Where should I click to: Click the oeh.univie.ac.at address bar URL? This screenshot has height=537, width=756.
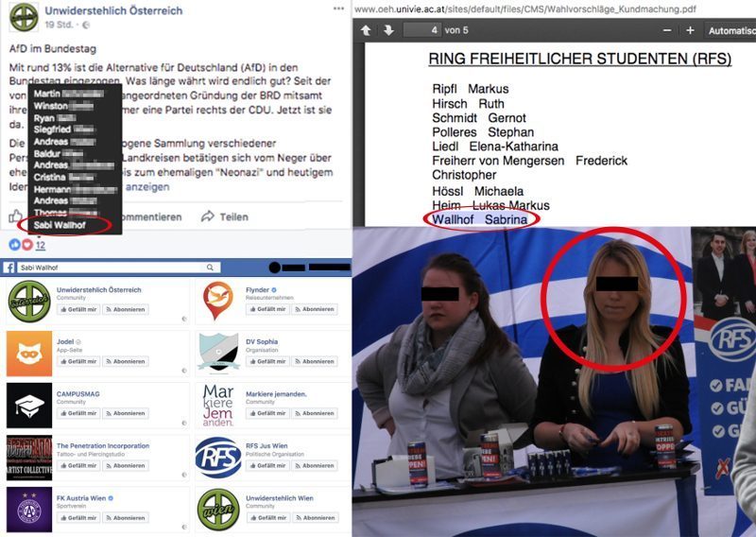[525, 9]
